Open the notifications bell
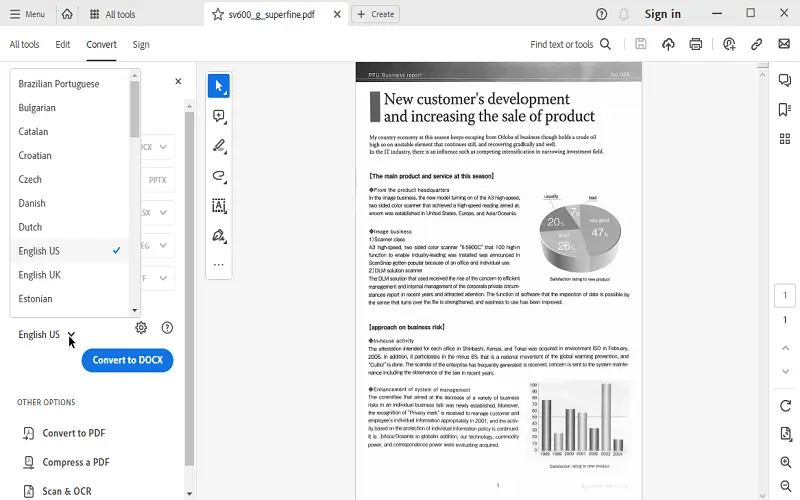The image size is (800, 500). pos(623,14)
